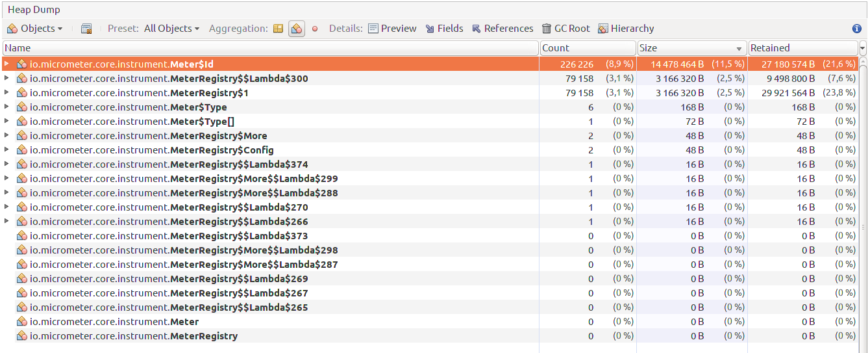Expand the MeterRegistry$$Lambda$300 row

[x=6, y=79]
